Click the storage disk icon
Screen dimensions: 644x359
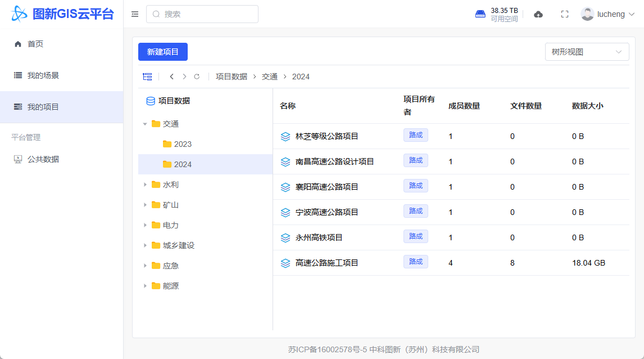click(x=480, y=14)
